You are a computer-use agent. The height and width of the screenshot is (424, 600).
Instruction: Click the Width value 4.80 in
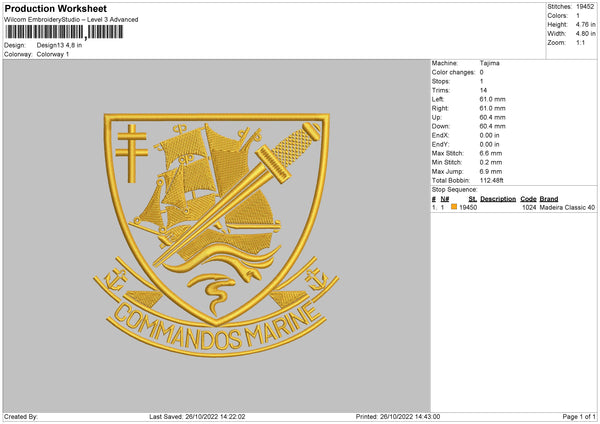585,34
